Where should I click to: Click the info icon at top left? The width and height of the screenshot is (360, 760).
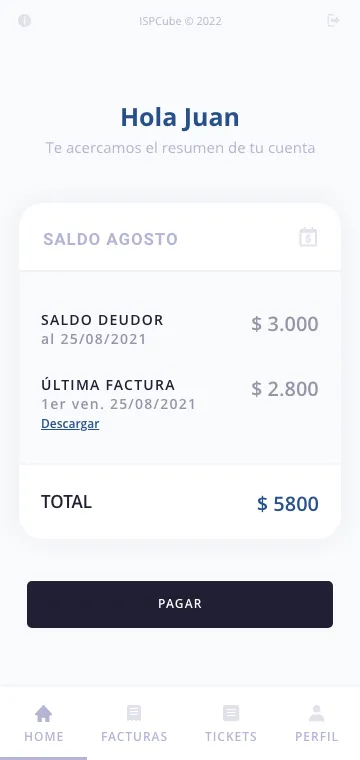tap(24, 21)
